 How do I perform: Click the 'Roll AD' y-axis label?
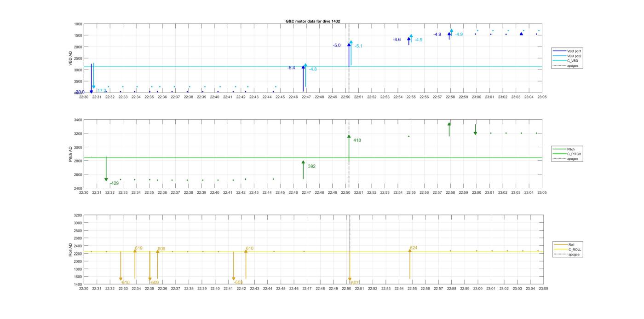tap(71, 250)
